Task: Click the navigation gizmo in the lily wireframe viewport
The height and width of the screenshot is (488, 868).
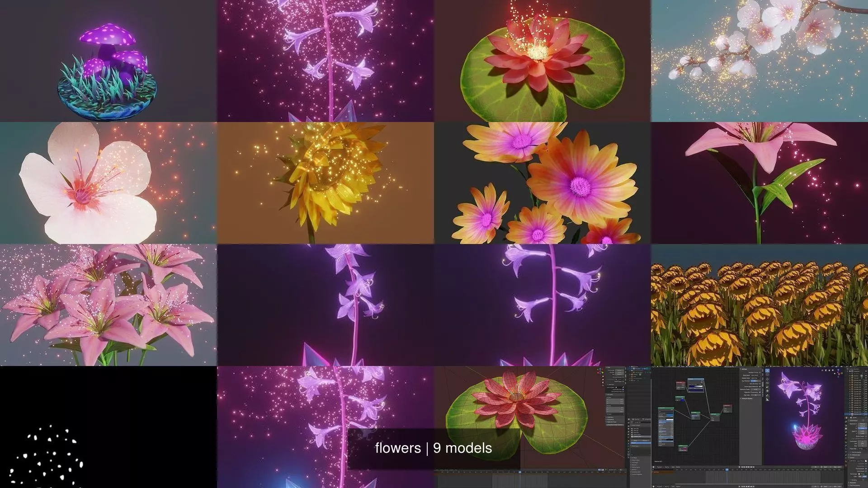Action: coord(600,371)
